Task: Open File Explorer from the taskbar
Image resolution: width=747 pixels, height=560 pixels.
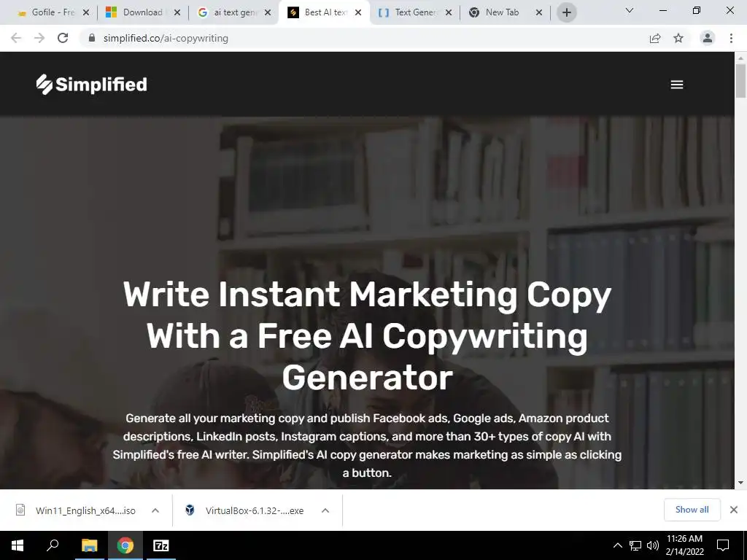Action: coord(90,545)
